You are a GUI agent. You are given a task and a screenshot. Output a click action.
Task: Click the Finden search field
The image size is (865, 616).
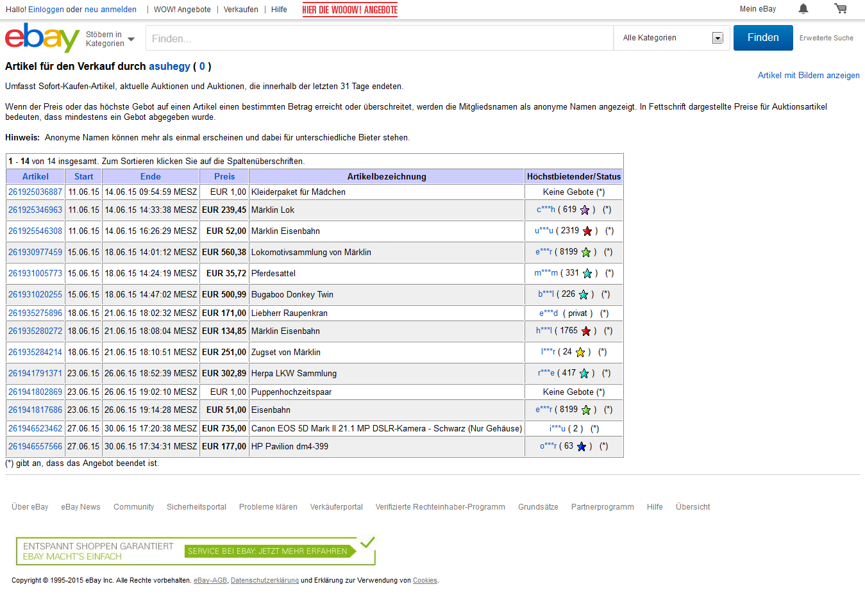coord(379,38)
